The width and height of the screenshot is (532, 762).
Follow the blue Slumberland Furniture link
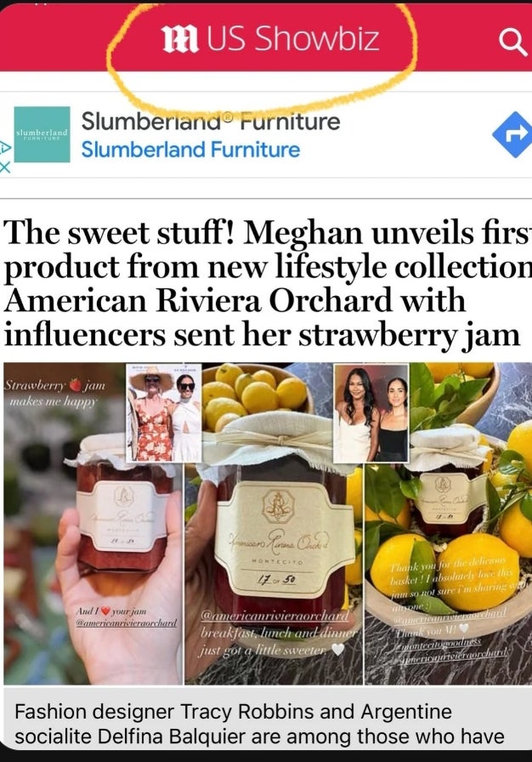[190, 149]
